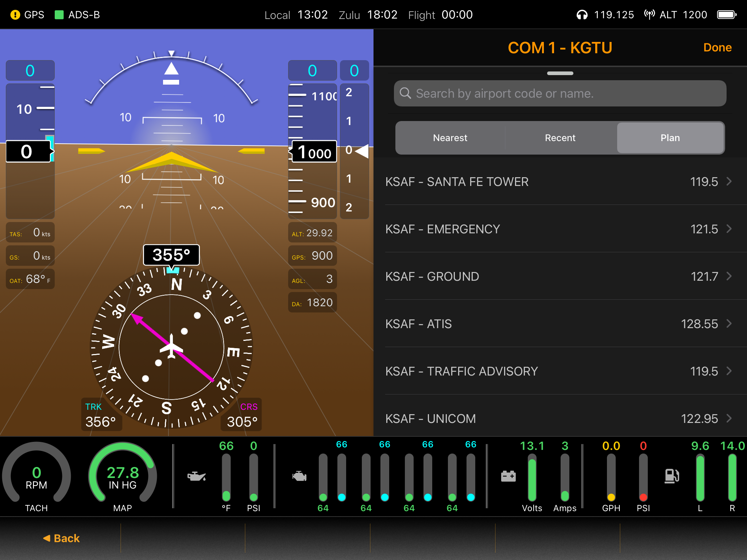Screen dimensions: 747x560
Task: Click the GPS warning status icon
Action: tap(15, 15)
